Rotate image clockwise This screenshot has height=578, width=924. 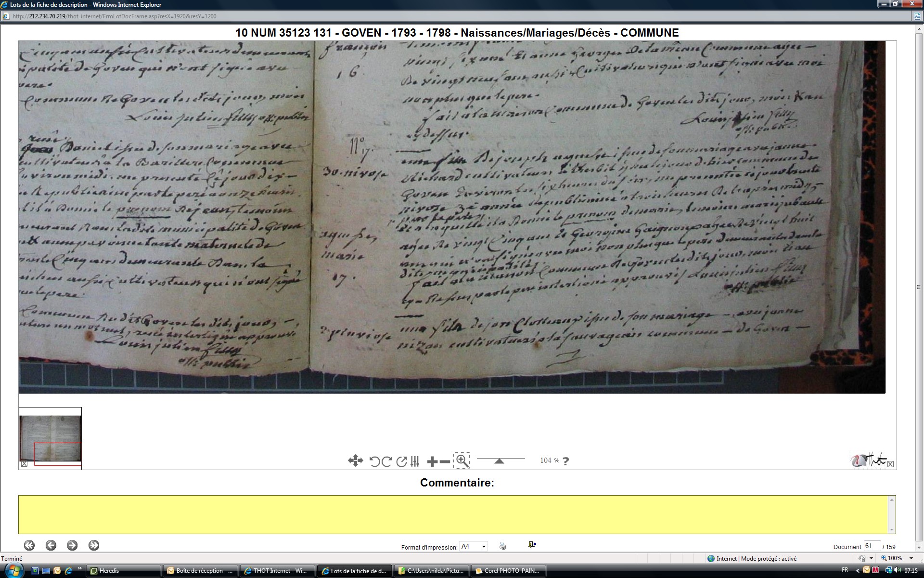pos(386,461)
